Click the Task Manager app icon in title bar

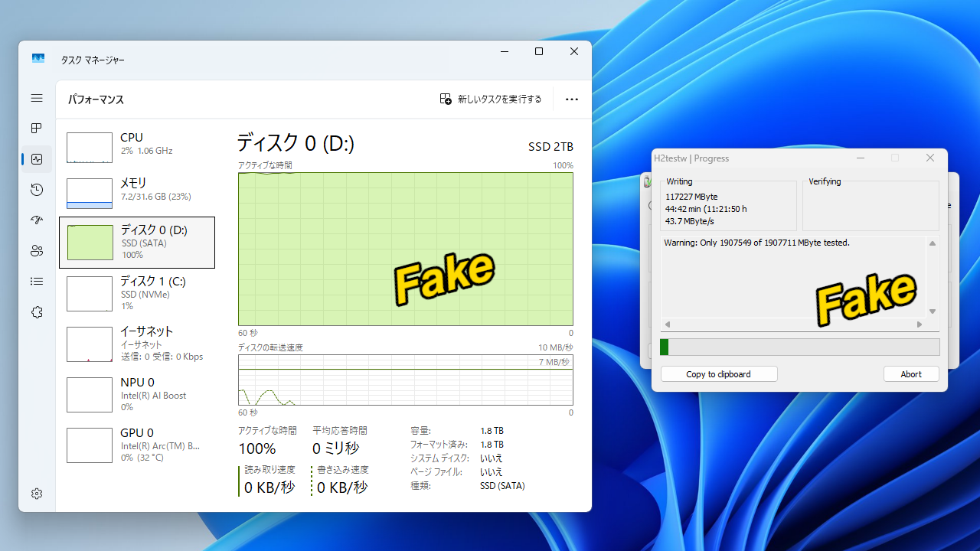pos(38,59)
